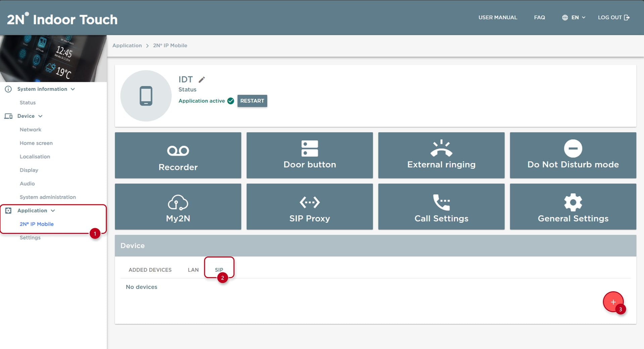
Task: Click the Device section header
Action: (375, 246)
